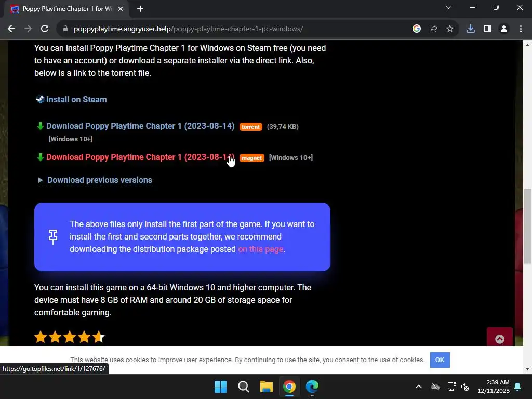
Task: Expand Download previous versions
Action: point(96,180)
